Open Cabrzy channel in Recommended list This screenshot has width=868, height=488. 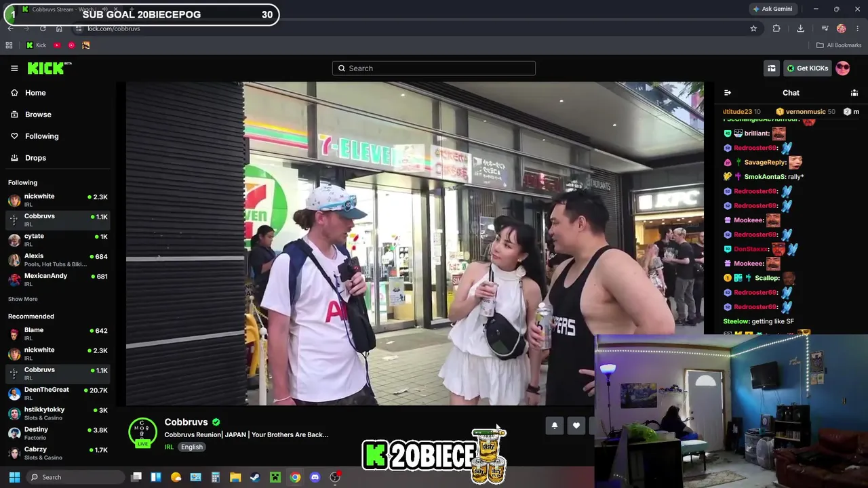57,453
